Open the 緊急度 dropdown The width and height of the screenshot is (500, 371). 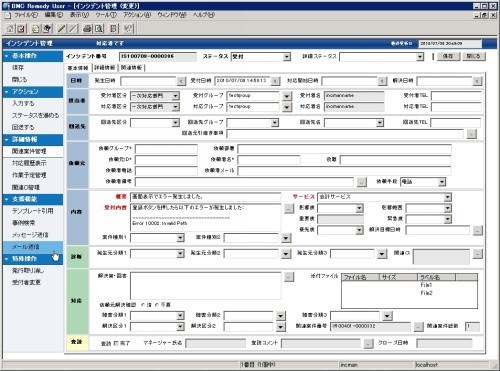click(x=448, y=219)
